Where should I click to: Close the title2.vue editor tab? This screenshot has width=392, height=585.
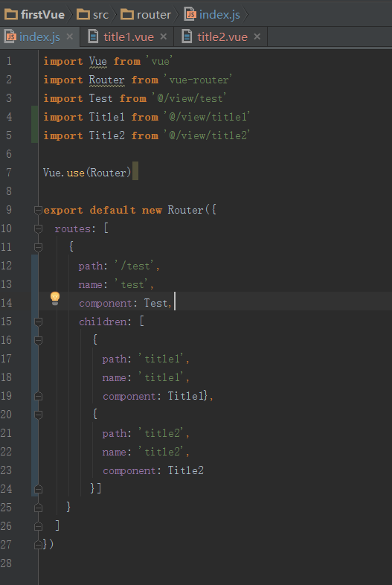(x=257, y=36)
